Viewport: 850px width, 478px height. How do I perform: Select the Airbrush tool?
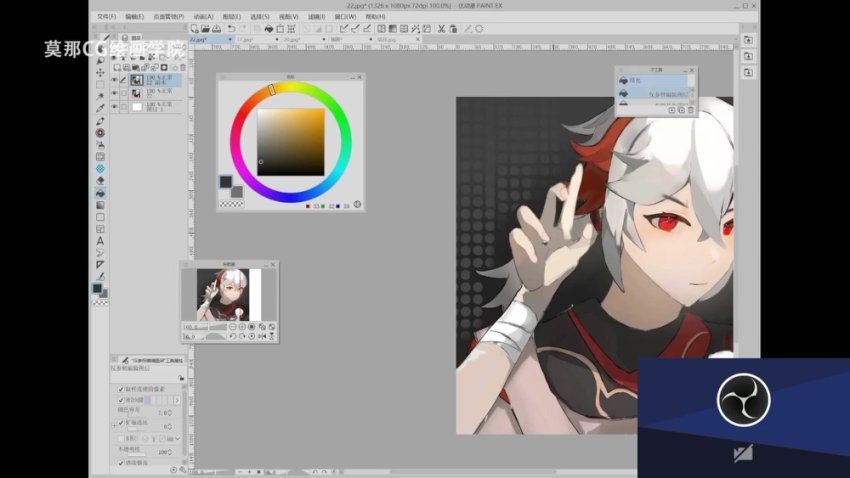100,145
